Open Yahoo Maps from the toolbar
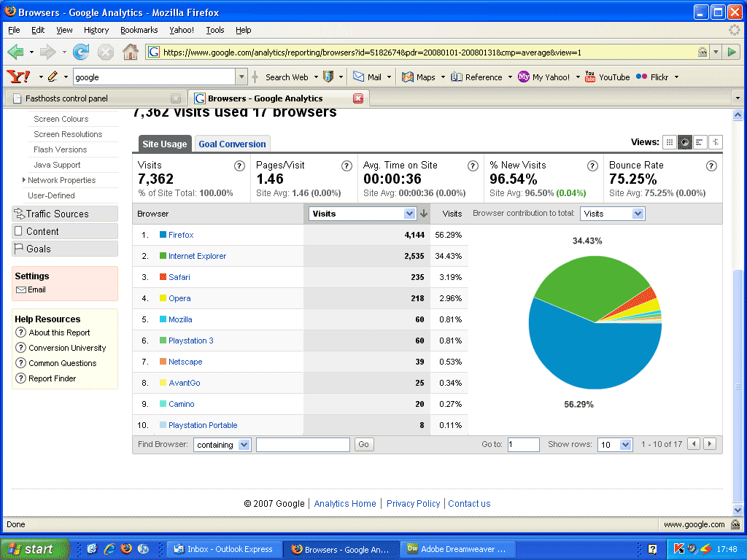Viewport: 747px width, 560px height. (x=418, y=77)
